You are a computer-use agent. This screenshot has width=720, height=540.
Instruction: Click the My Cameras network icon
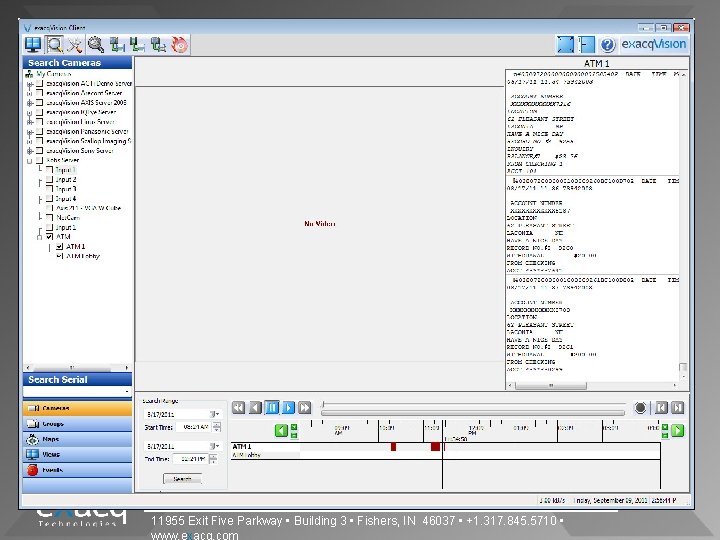[29, 74]
